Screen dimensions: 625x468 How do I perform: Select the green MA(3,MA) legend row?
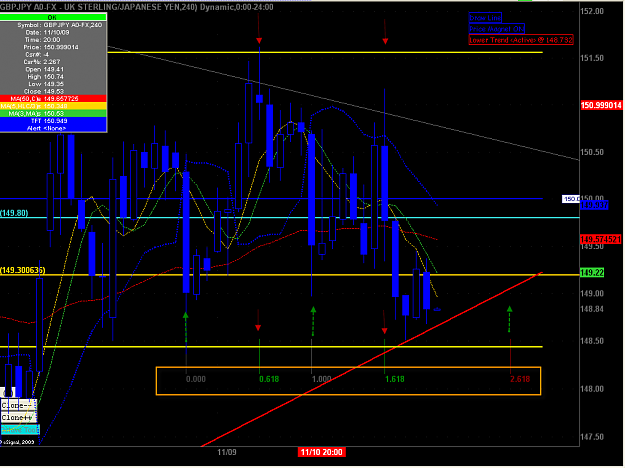click(x=53, y=114)
